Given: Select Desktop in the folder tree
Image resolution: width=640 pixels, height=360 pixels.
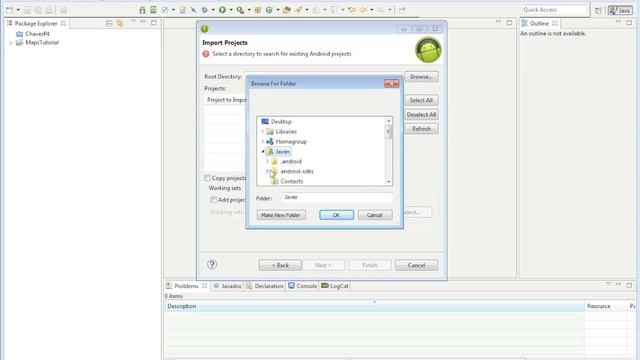Looking at the screenshot, I should (281, 122).
